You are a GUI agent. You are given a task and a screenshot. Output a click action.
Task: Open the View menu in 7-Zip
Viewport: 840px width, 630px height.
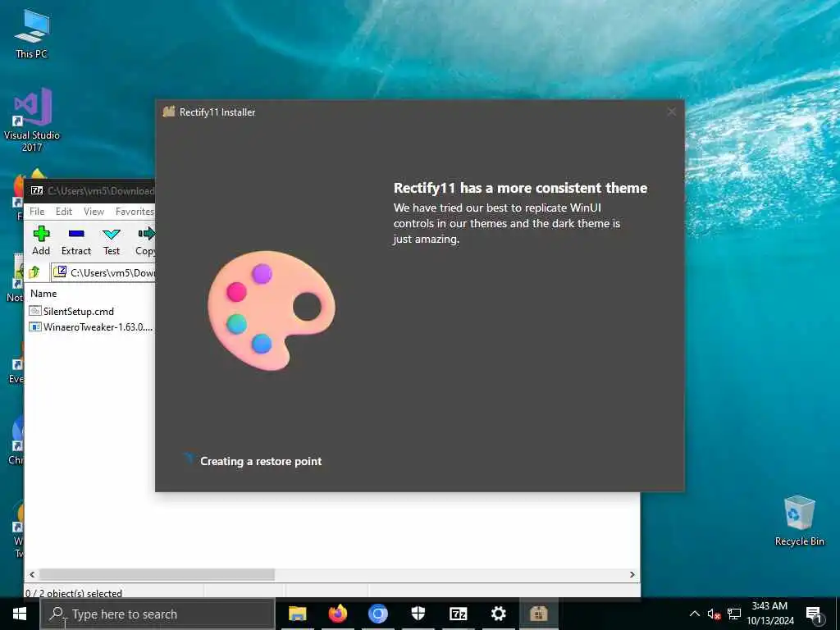pos(94,212)
